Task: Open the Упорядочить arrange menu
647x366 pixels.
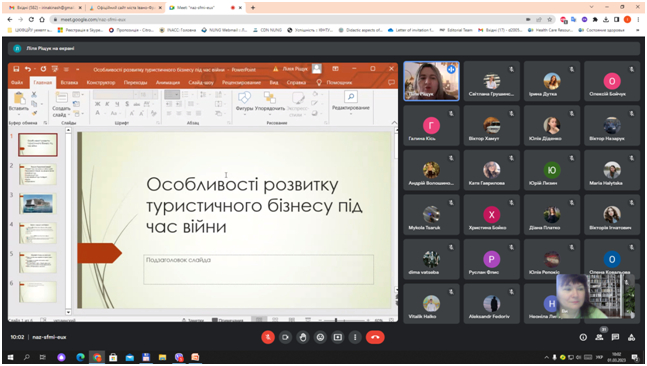Action: pos(270,102)
